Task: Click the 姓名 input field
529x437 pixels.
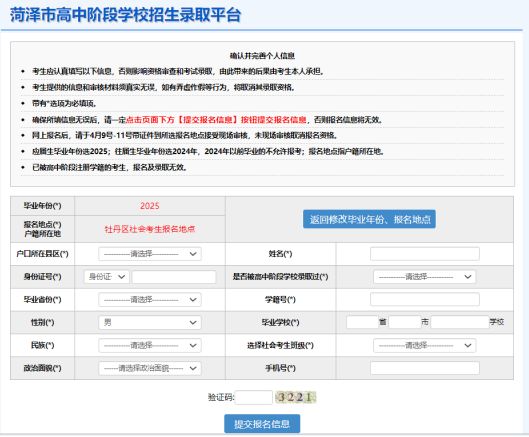Action: (425, 254)
